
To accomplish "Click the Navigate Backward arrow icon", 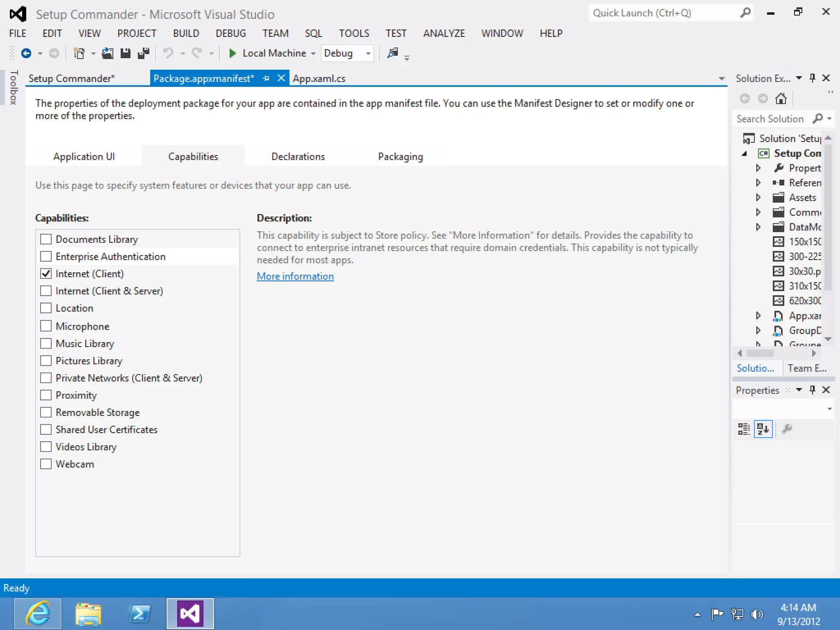I will pos(26,53).
